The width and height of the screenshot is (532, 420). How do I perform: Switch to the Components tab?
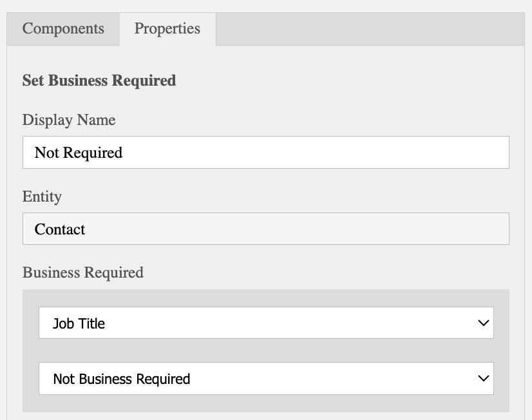[63, 29]
